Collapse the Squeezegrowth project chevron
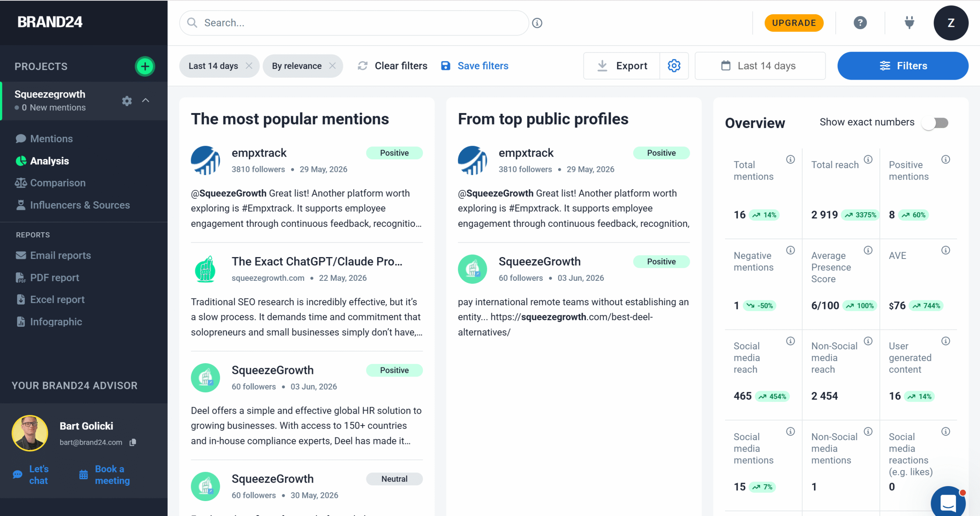 coord(145,100)
